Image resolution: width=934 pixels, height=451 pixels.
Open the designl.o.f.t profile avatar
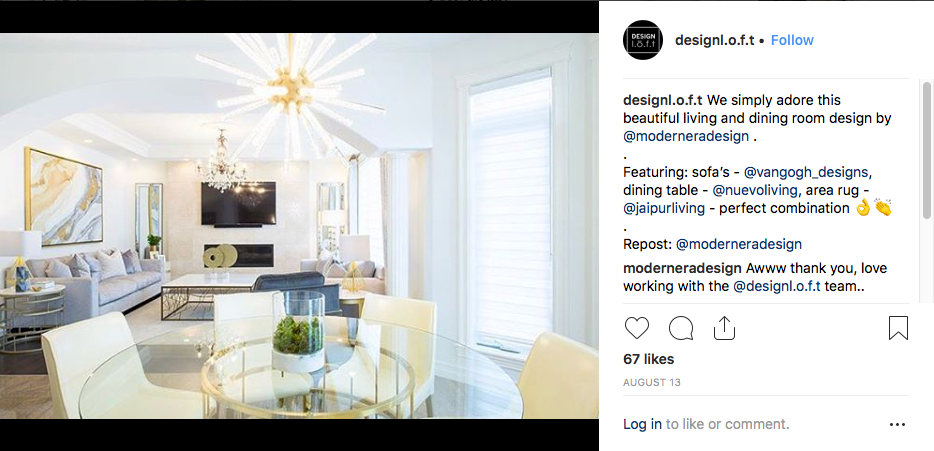click(643, 40)
